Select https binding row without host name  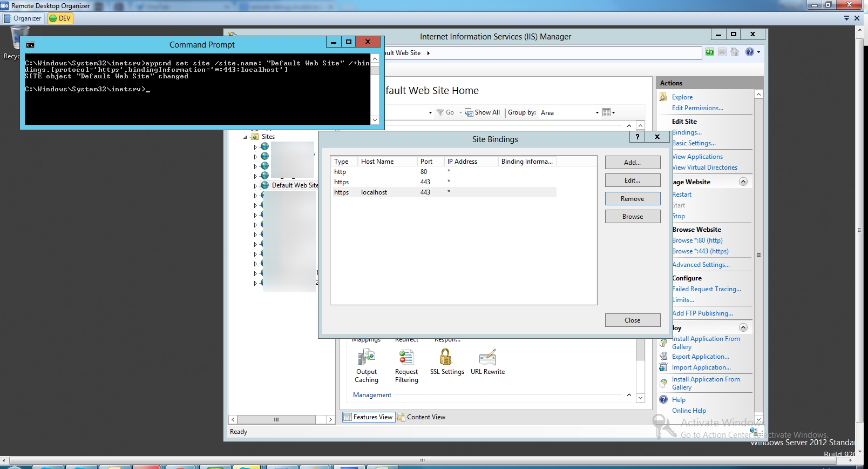coord(444,182)
